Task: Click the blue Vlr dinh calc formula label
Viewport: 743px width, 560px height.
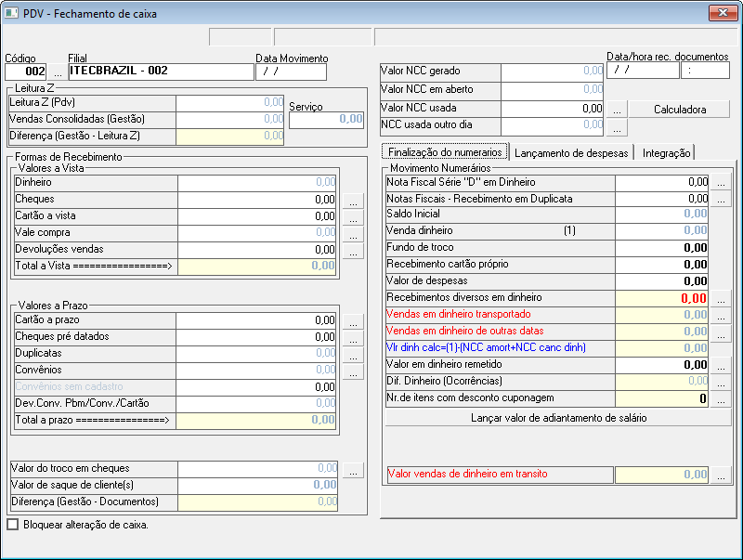Action: point(486,347)
